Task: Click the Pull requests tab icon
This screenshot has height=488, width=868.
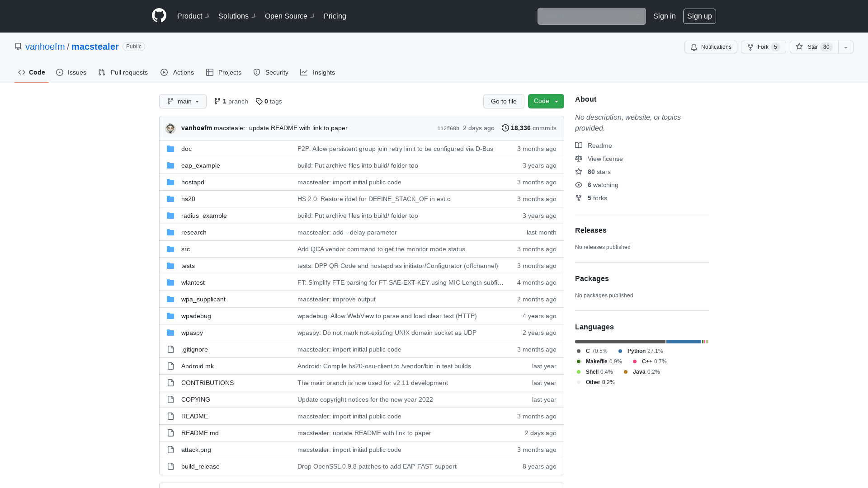Action: pyautogui.click(x=101, y=73)
